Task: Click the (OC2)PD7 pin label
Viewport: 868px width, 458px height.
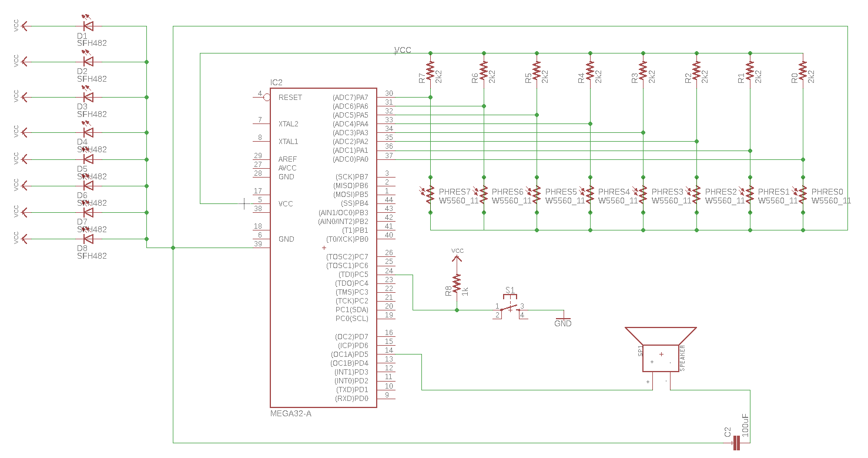Action: point(351,337)
